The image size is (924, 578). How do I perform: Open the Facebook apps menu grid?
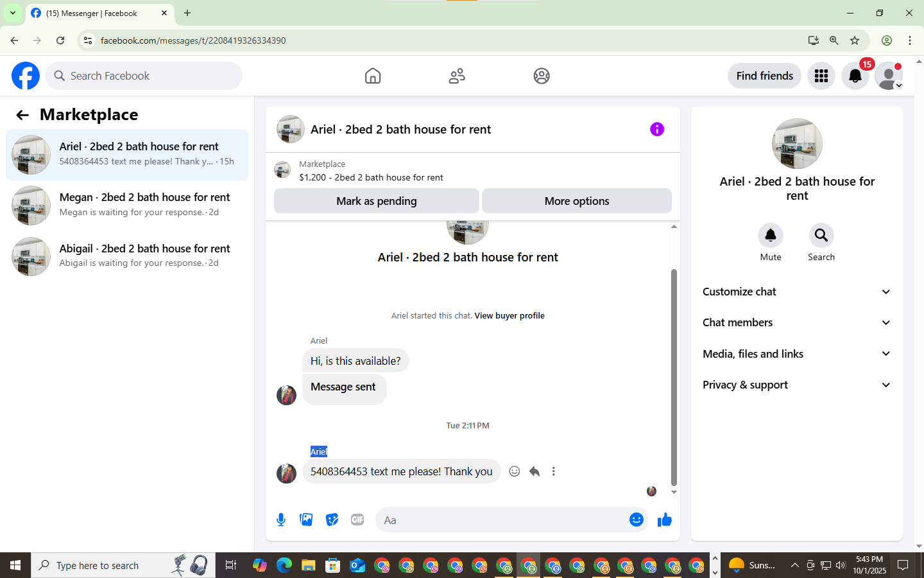(x=821, y=76)
